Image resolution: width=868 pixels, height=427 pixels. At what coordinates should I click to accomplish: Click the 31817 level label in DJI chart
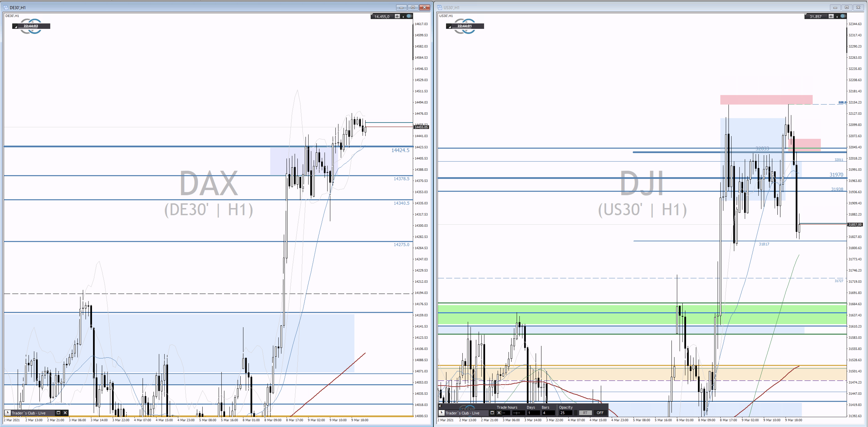tap(764, 244)
